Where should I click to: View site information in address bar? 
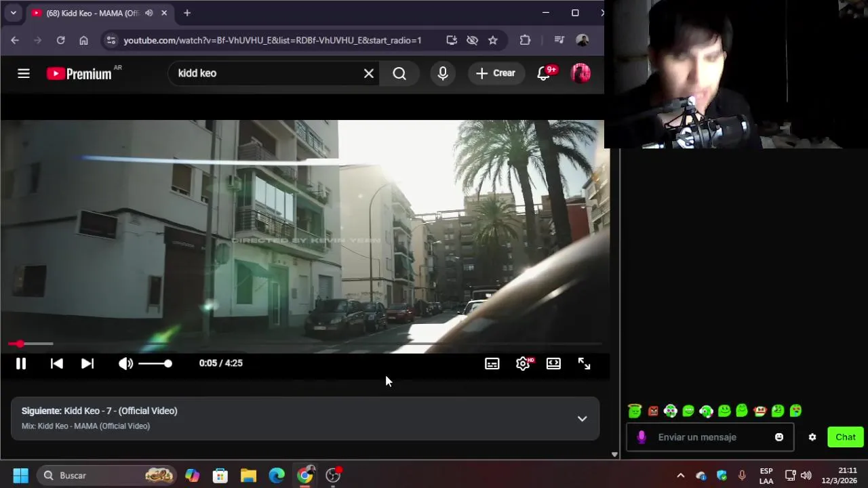coord(112,41)
